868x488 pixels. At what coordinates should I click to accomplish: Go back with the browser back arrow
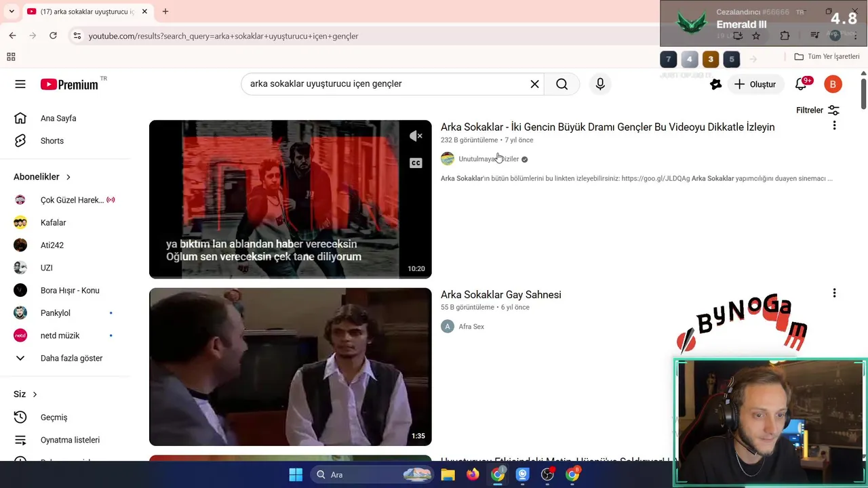(x=12, y=36)
